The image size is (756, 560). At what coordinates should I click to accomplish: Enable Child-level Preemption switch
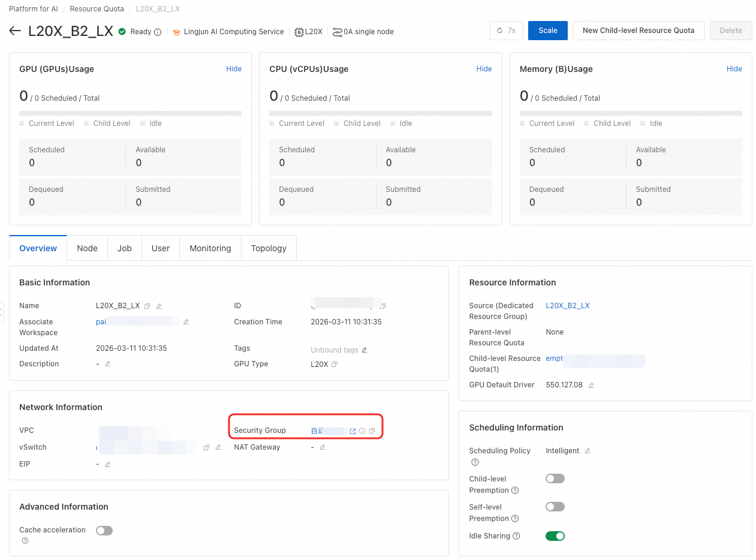(x=555, y=478)
